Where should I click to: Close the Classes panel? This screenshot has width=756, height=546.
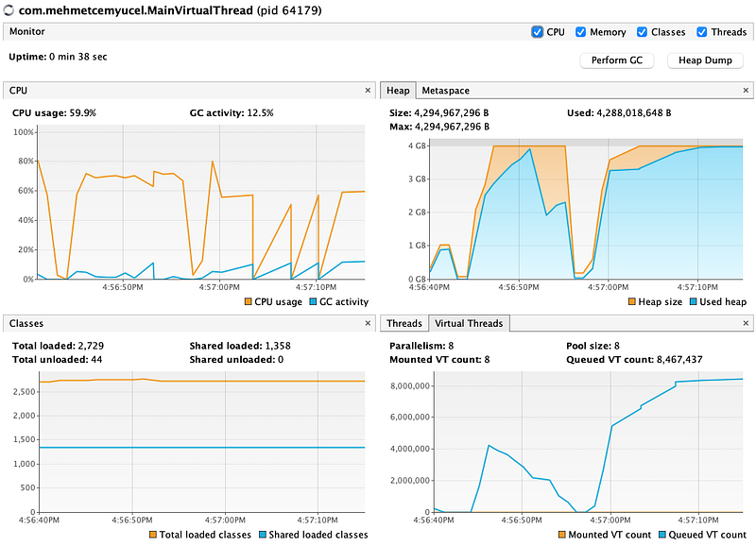pos(368,323)
